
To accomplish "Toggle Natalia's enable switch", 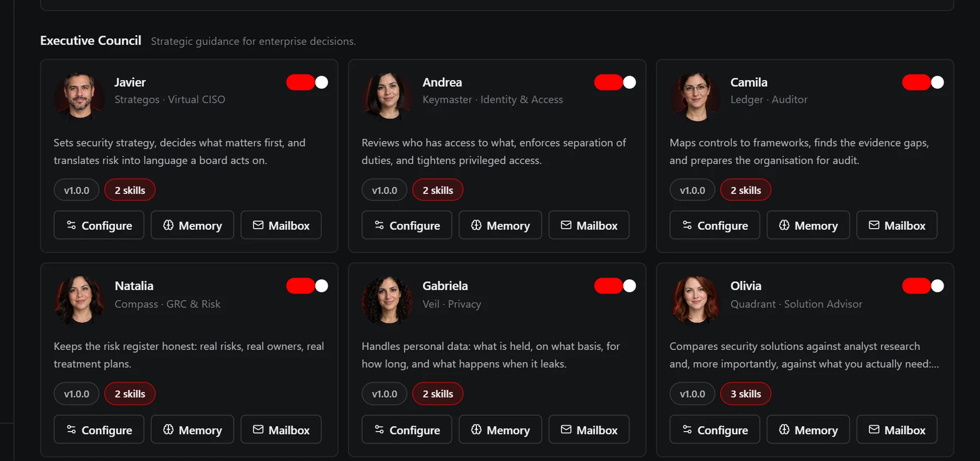I will click(307, 286).
